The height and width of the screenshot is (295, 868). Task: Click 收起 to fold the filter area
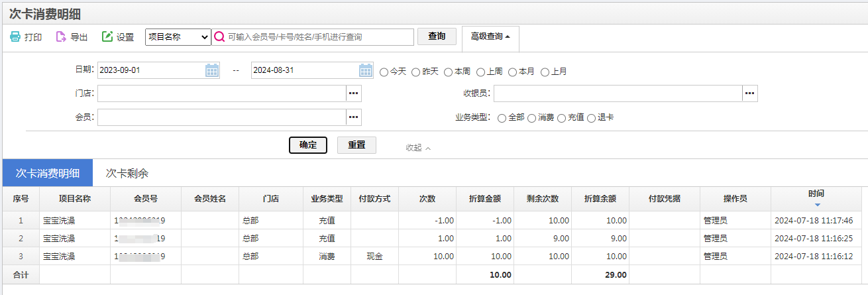pos(418,148)
